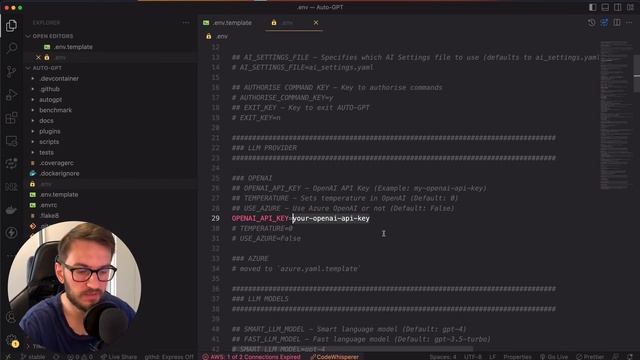Image resolution: width=640 pixels, height=360 pixels.
Task: Click githd Express Off status item
Action: coord(169,357)
